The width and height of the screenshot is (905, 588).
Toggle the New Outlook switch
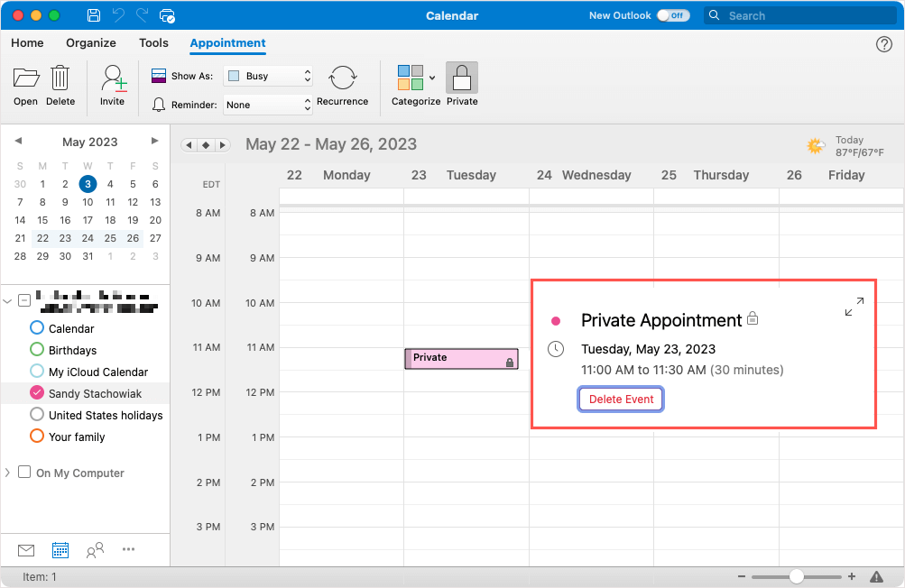pyautogui.click(x=672, y=15)
